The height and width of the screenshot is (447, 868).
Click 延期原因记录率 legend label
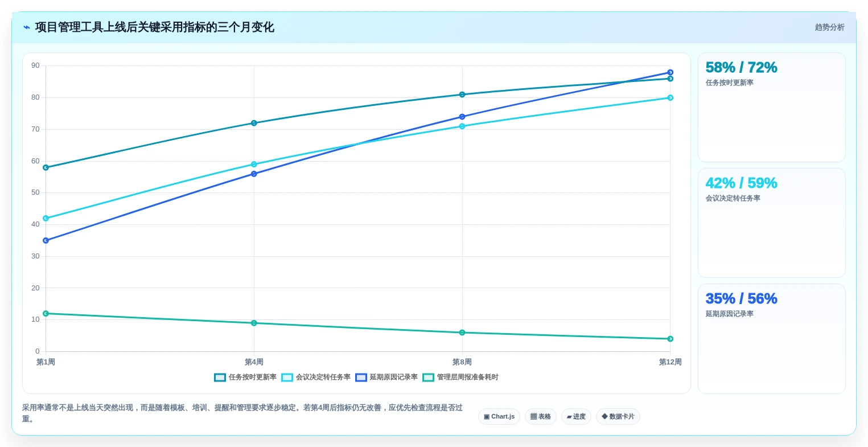tap(394, 378)
